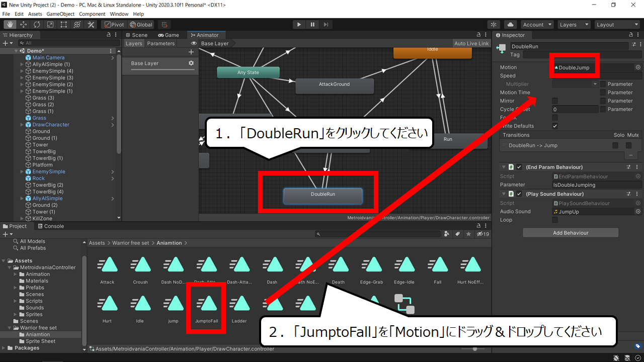Open custom editor tools
644x362 pixels.
coord(91,25)
